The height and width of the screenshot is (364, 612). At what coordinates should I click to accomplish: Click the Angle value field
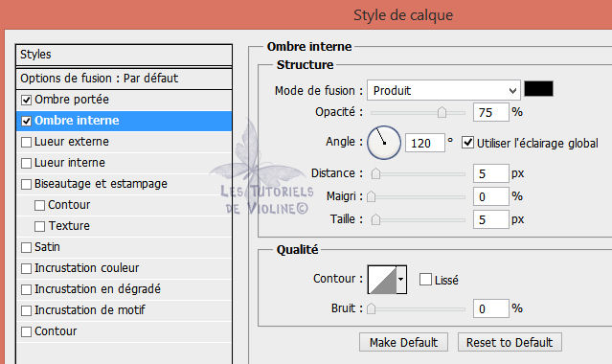424,143
